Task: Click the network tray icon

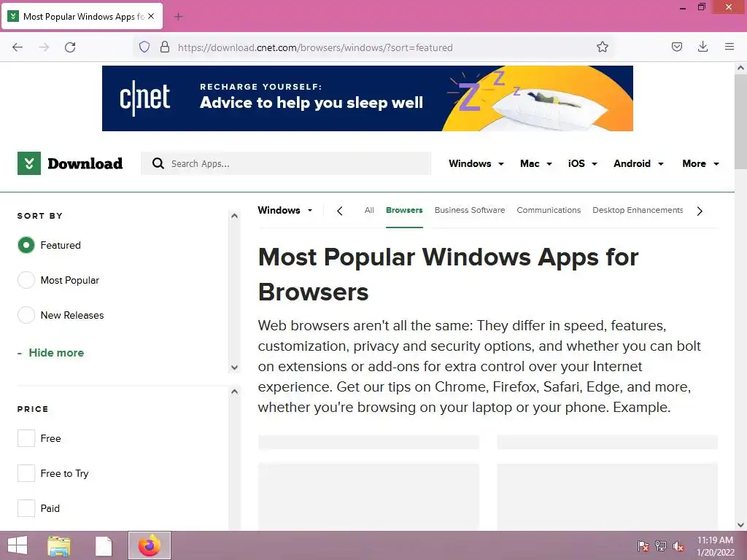Action: (661, 546)
